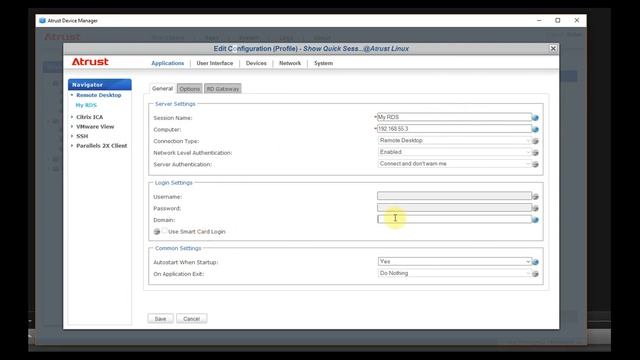The width and height of the screenshot is (640, 360).
Task: Click the globe icon beside Server Authentication
Action: 535,164
